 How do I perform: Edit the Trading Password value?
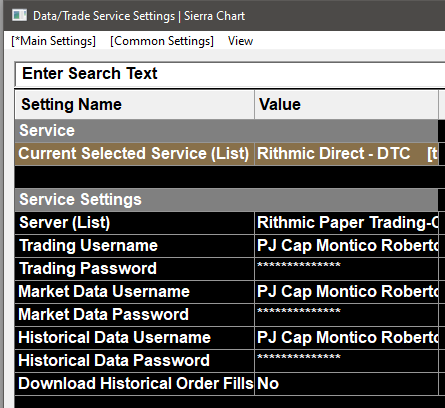pyautogui.click(x=346, y=269)
